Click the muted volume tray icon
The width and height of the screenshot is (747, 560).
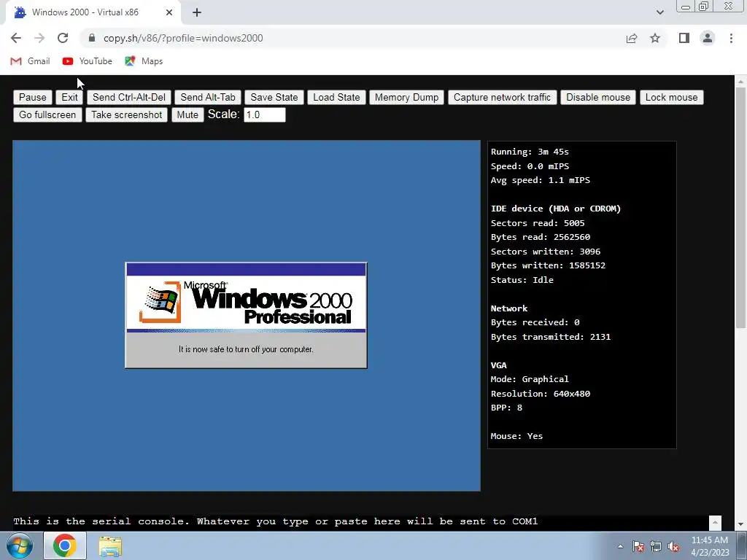coord(673,546)
